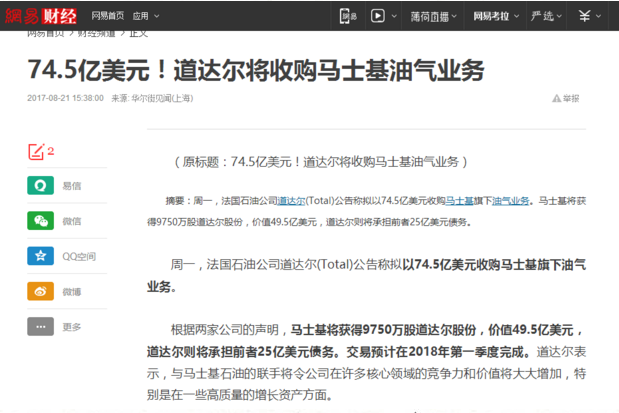Follow the 油气业务 hyperlink in summary
Viewport: 619px width, 413px height.
coord(510,201)
